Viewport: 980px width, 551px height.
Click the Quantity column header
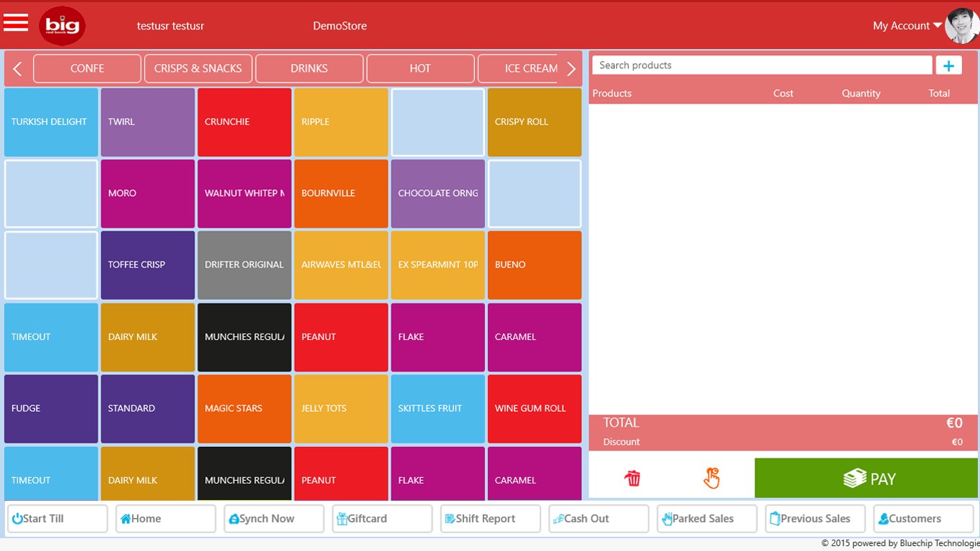861,93
